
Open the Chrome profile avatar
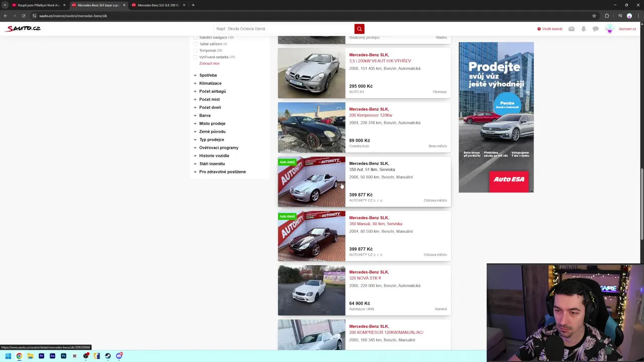click(x=629, y=16)
